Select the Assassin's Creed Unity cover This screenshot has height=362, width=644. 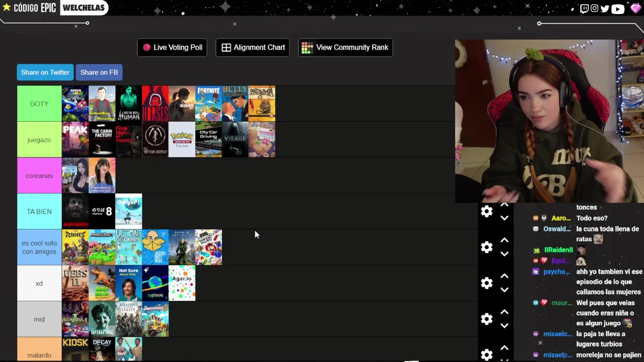point(128,319)
